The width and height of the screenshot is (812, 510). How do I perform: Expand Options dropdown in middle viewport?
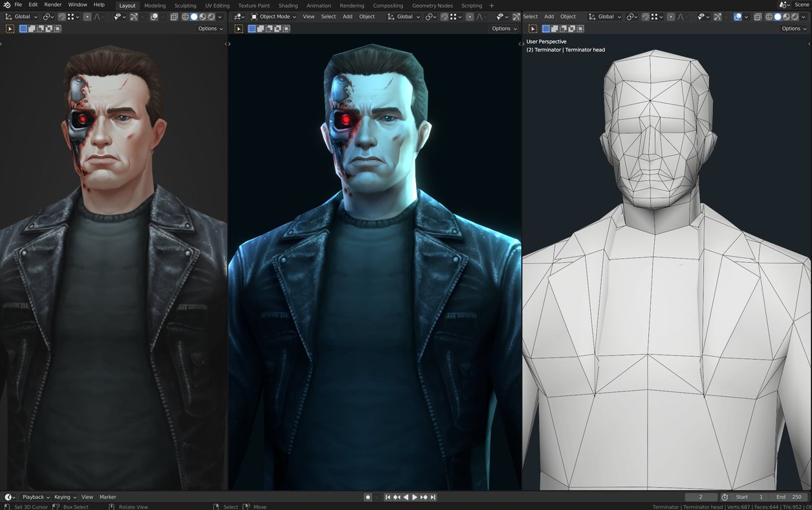tap(504, 28)
